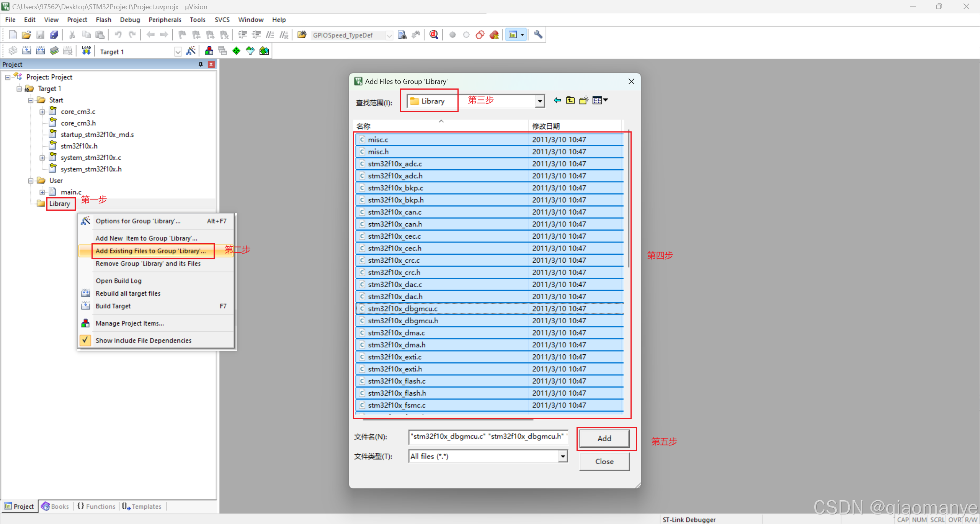Image resolution: width=980 pixels, height=524 pixels.
Task: Click Up One Level folder icon
Action: coord(570,100)
